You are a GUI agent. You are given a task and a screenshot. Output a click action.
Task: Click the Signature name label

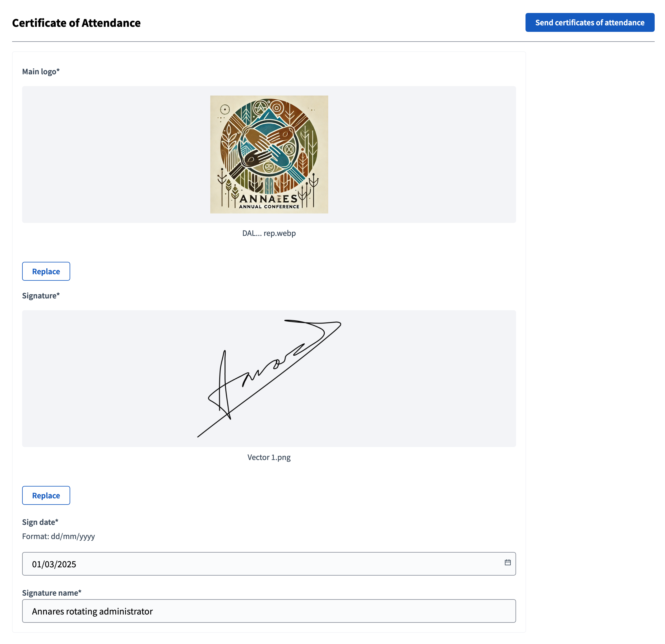(x=52, y=592)
